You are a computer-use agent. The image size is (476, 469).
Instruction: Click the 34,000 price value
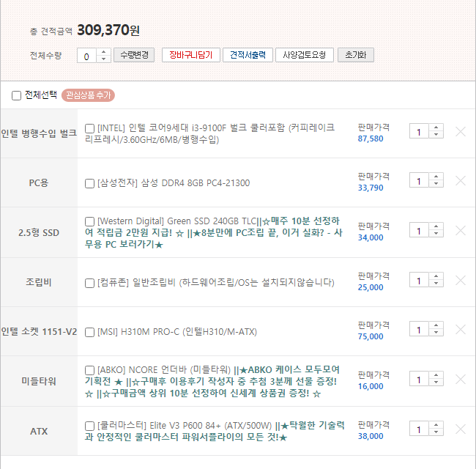[x=371, y=238]
